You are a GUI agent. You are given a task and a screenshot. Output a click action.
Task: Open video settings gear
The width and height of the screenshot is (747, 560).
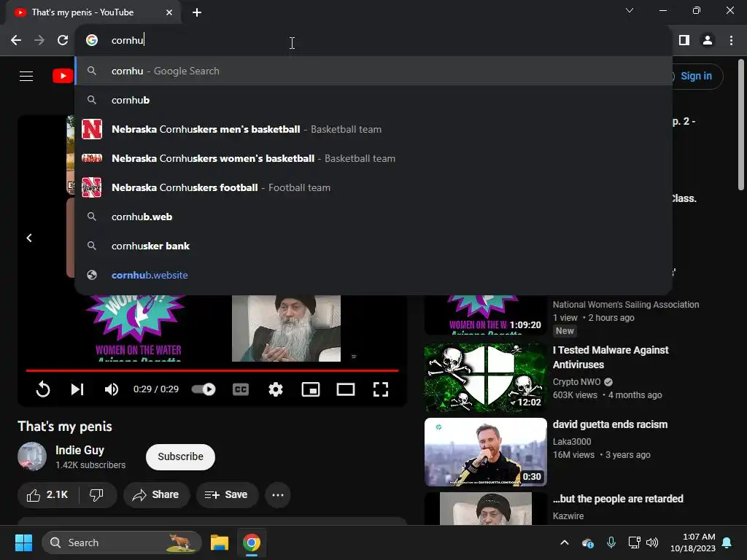[x=275, y=389]
